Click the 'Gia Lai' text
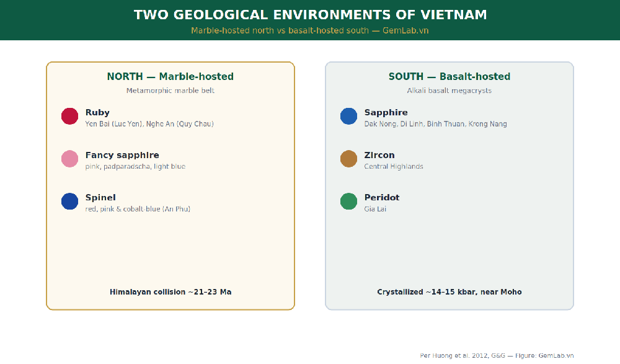Viewport: 620px width, 364px height. tap(375, 209)
